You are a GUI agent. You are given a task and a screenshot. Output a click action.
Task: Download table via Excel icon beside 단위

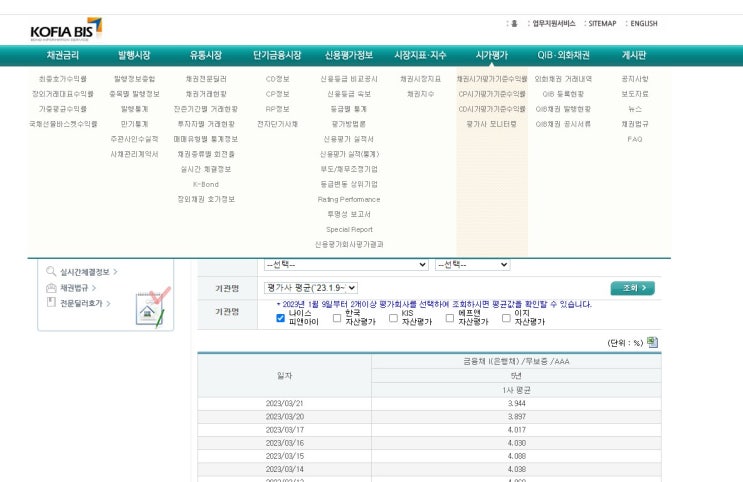pos(652,342)
